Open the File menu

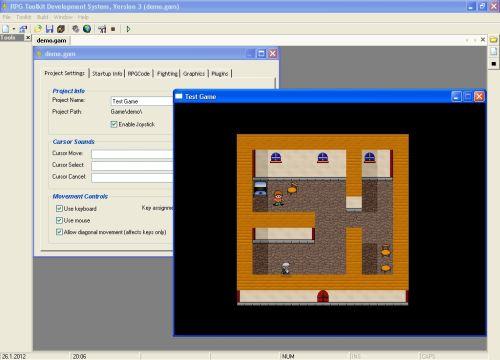(6, 17)
